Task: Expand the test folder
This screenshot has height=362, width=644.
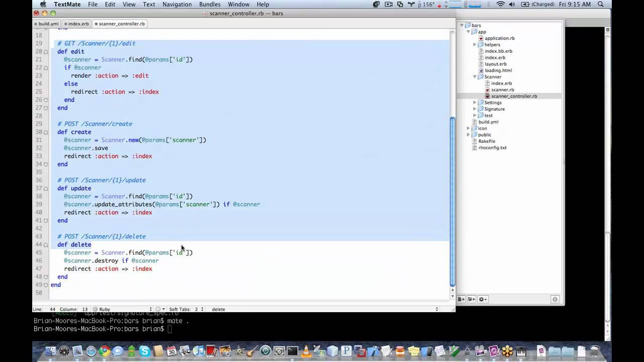Action: click(474, 116)
